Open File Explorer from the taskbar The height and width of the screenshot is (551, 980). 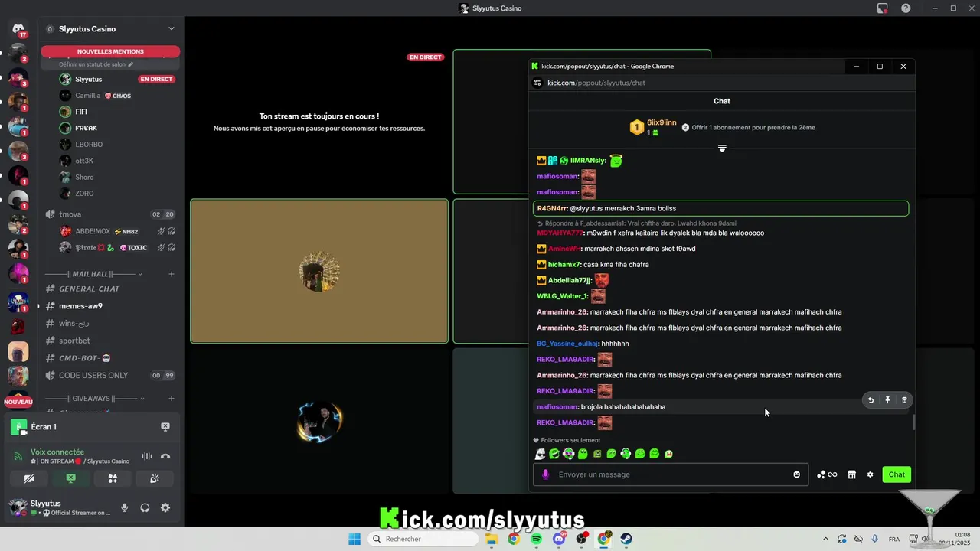[491, 539]
